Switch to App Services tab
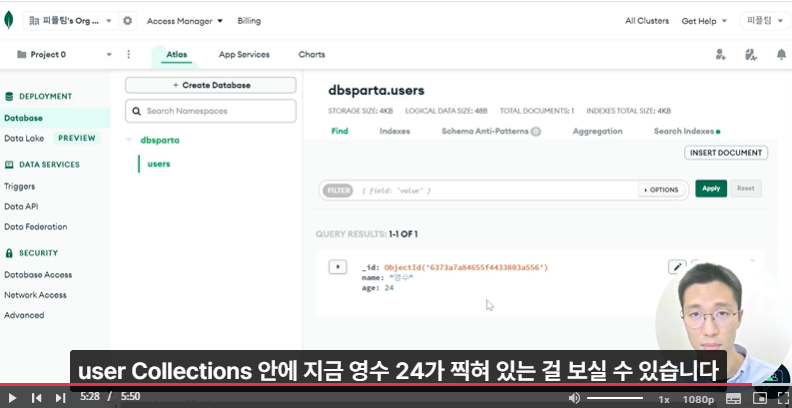792x408 pixels. coord(244,55)
